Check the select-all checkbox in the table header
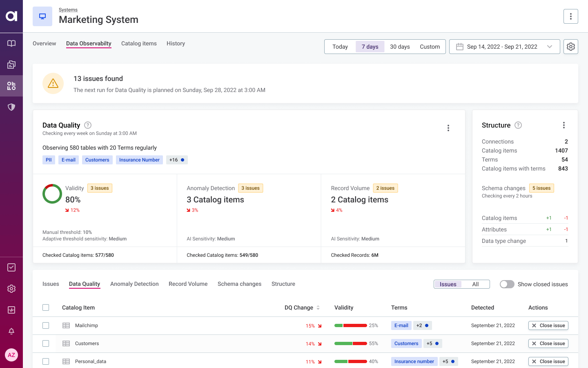The width and height of the screenshot is (588, 368). 46,307
